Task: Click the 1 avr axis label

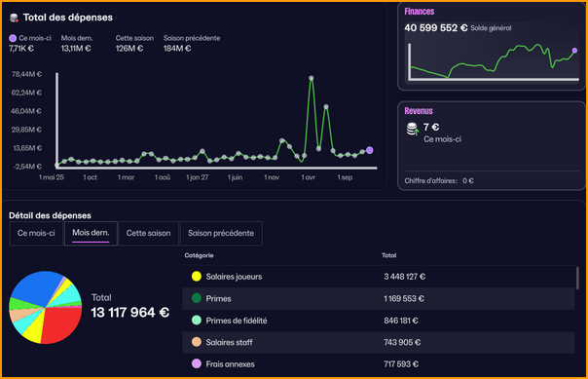Action: click(x=309, y=177)
